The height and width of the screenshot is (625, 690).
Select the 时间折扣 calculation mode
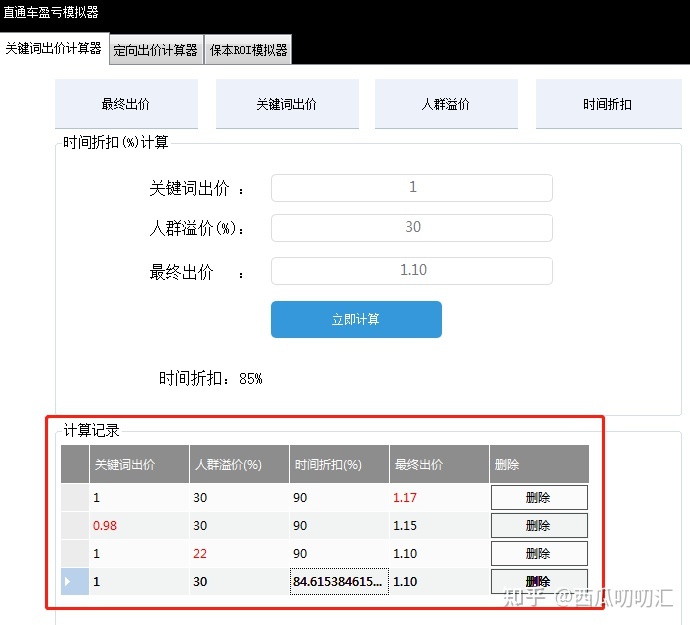click(x=609, y=104)
